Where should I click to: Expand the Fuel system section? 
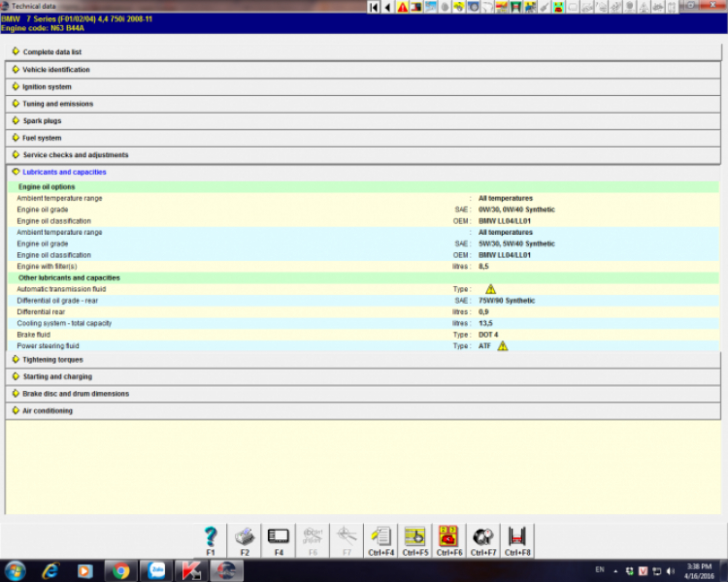pyautogui.click(x=363, y=138)
